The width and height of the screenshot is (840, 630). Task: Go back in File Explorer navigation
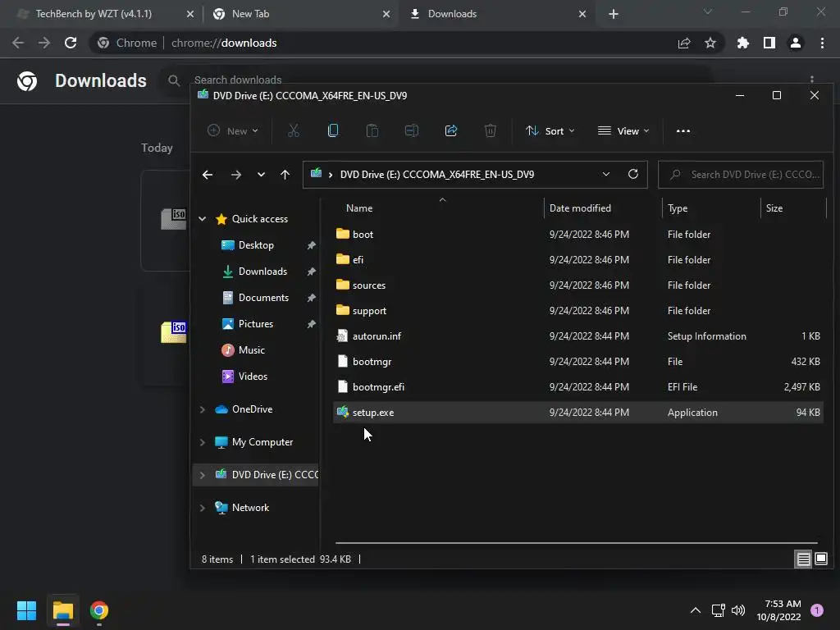coord(208,175)
